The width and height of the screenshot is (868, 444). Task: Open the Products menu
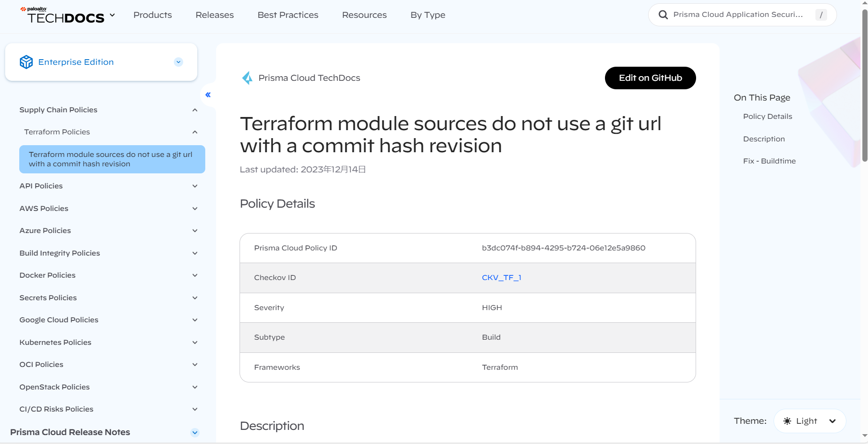click(x=153, y=15)
